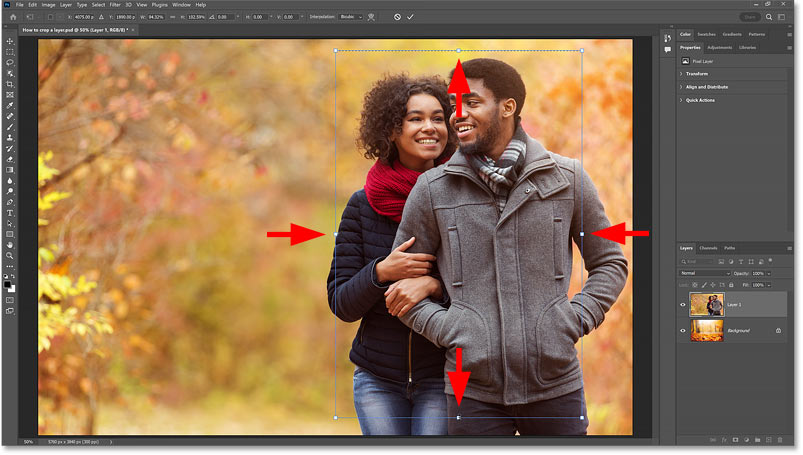Select the Eyedropper tool
Screen dimensions: 803x455
click(x=10, y=106)
